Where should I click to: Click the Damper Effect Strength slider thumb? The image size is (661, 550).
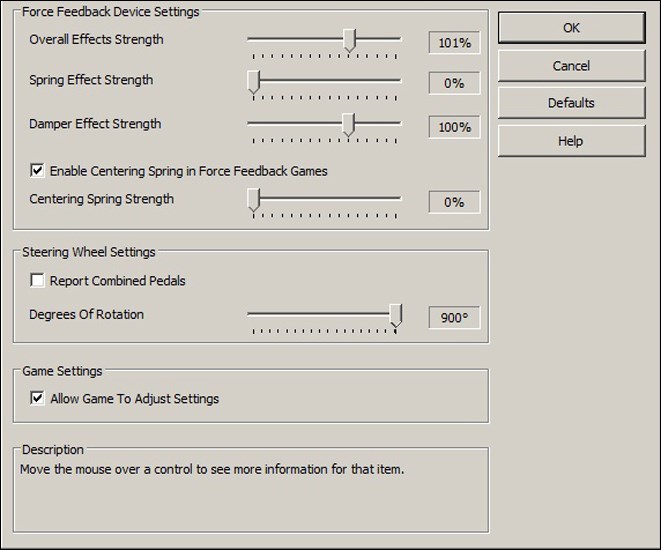point(348,125)
